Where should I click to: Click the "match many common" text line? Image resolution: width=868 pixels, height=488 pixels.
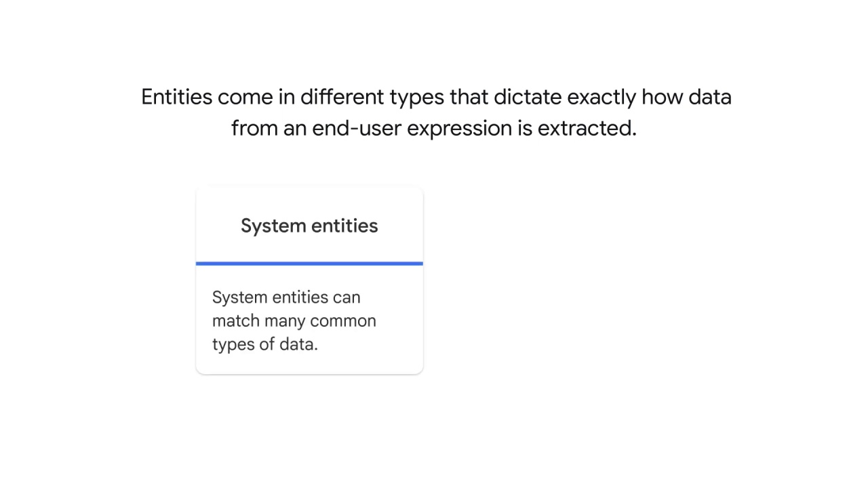(294, 321)
